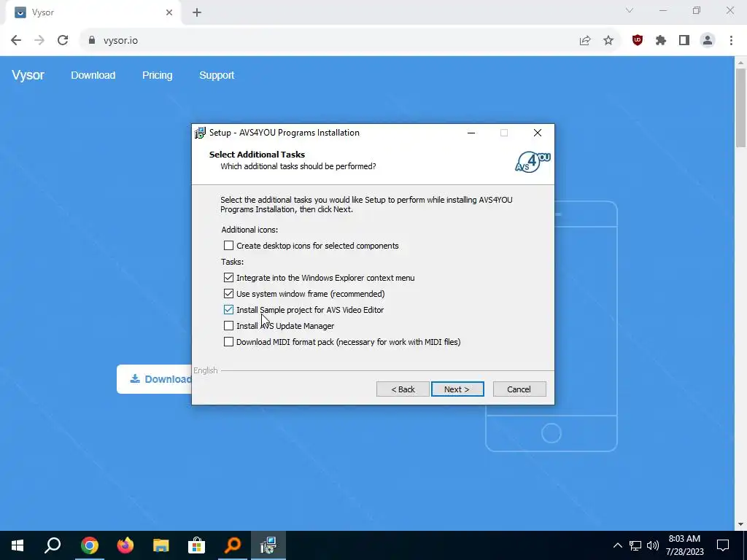Open the Vysor Download page link
Viewport: 747px width, 560px height.
[93, 75]
